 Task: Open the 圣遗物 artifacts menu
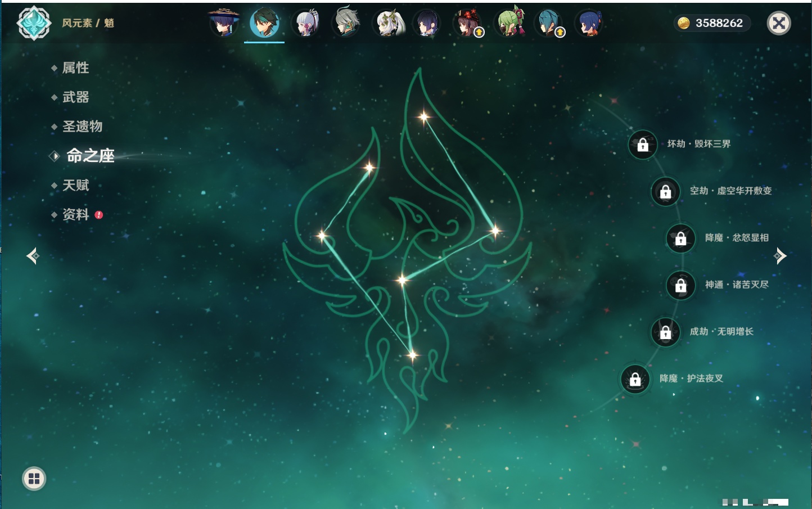82,127
